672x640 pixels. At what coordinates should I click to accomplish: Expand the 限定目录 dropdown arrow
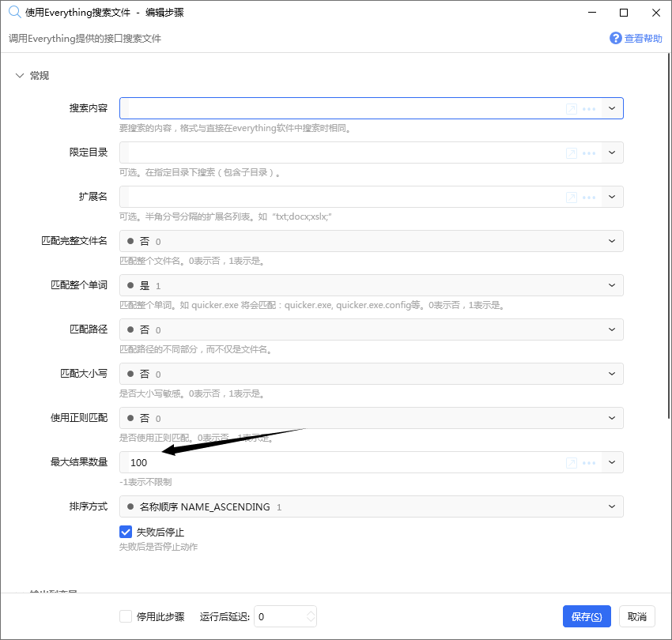click(612, 152)
